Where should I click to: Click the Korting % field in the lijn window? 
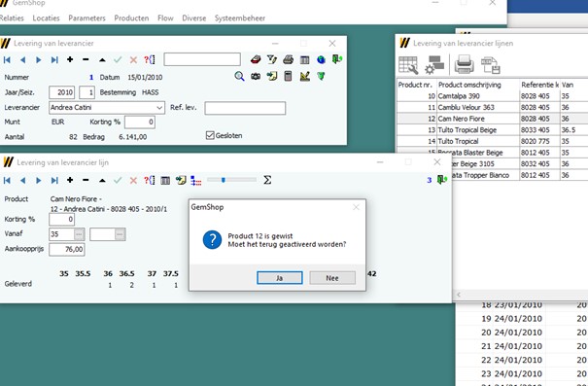click(x=61, y=220)
